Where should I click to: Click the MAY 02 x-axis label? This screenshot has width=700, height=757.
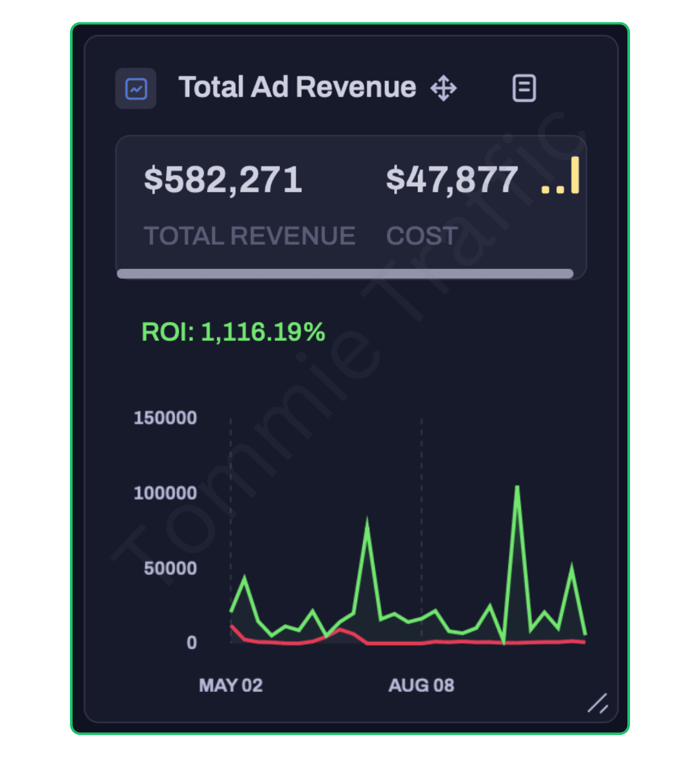[231, 685]
